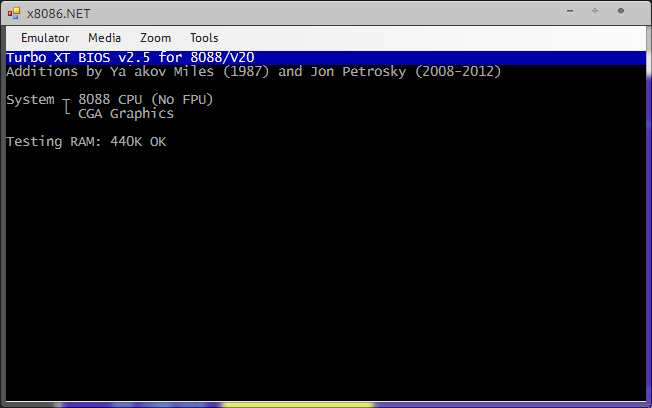Open the Media menu
Viewport: 652px width, 408px height.
coord(104,38)
